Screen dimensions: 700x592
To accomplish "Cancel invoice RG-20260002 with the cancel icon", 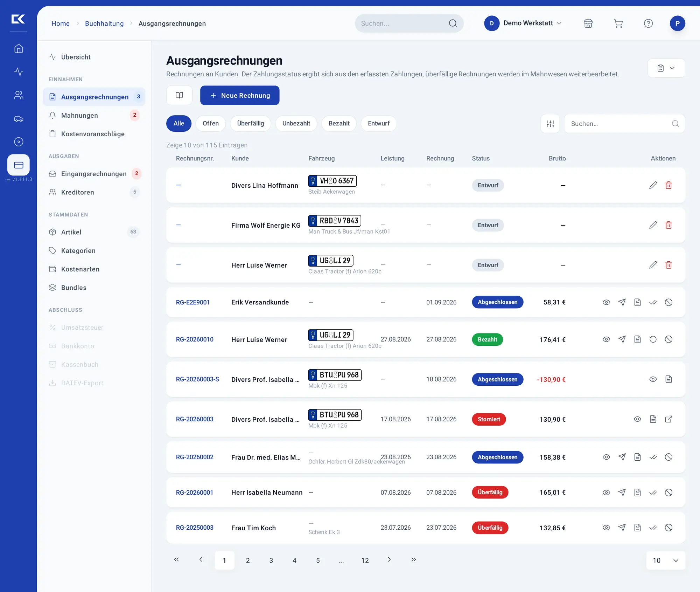I will tap(668, 457).
